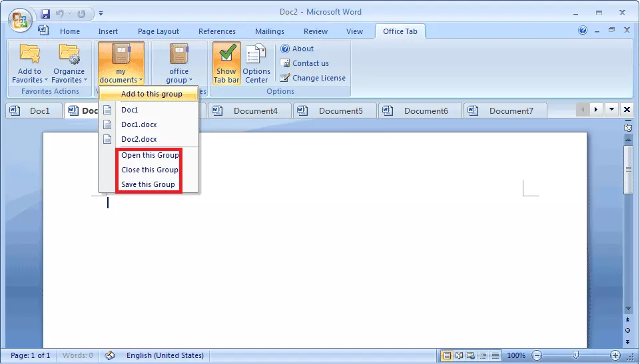Switch to Draft view
Viewport: 640px width, 364px height.
pyautogui.click(x=495, y=356)
